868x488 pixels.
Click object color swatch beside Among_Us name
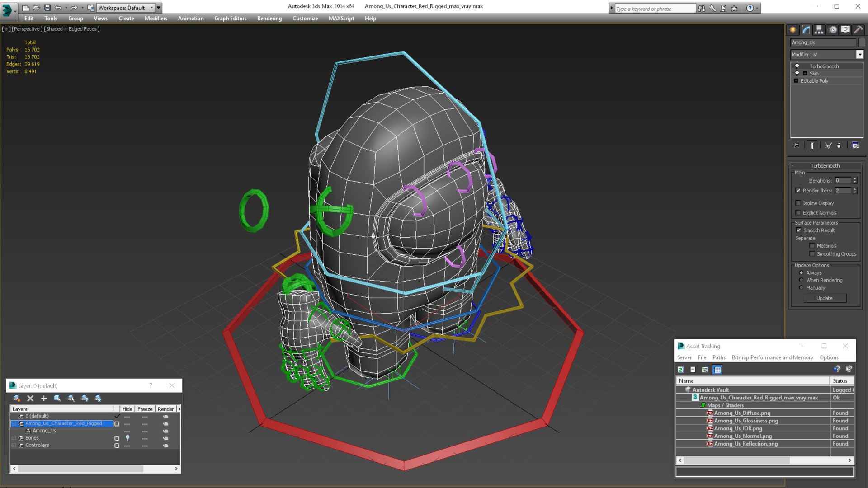point(862,42)
